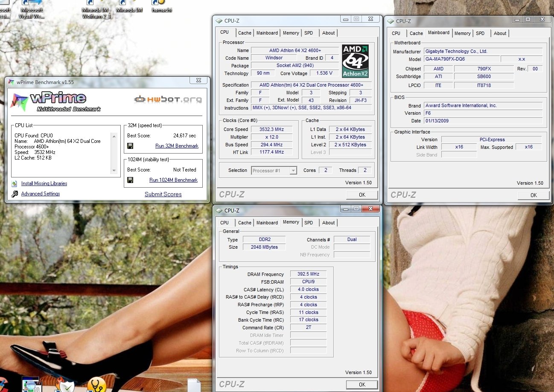Open the yellow stethoscope desktop icon
This screenshot has height=392, width=554.
[97, 385]
